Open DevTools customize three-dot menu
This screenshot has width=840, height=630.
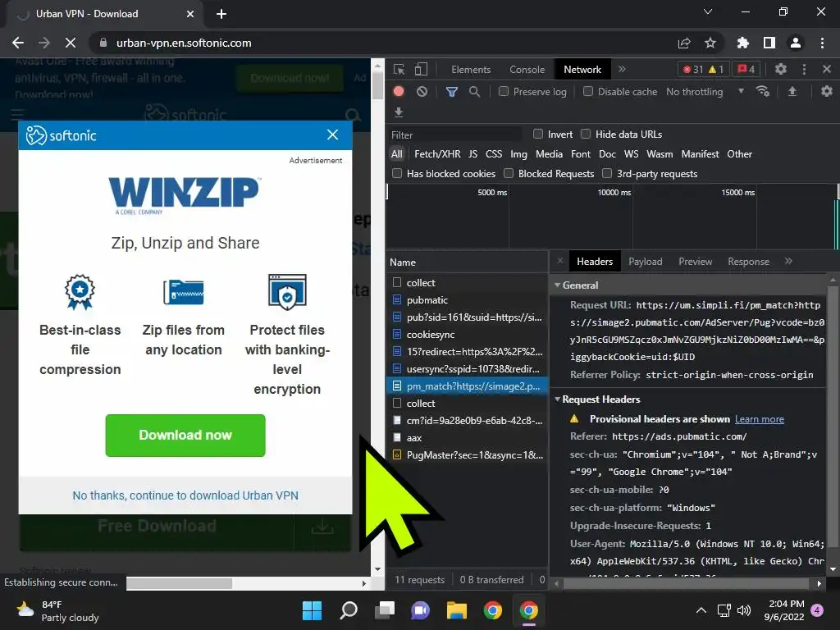[x=804, y=69]
